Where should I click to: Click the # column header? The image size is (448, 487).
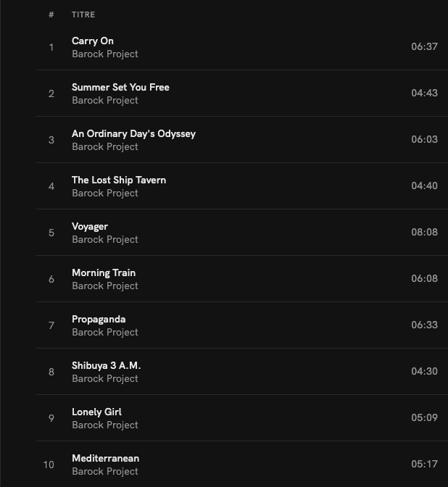click(51, 14)
